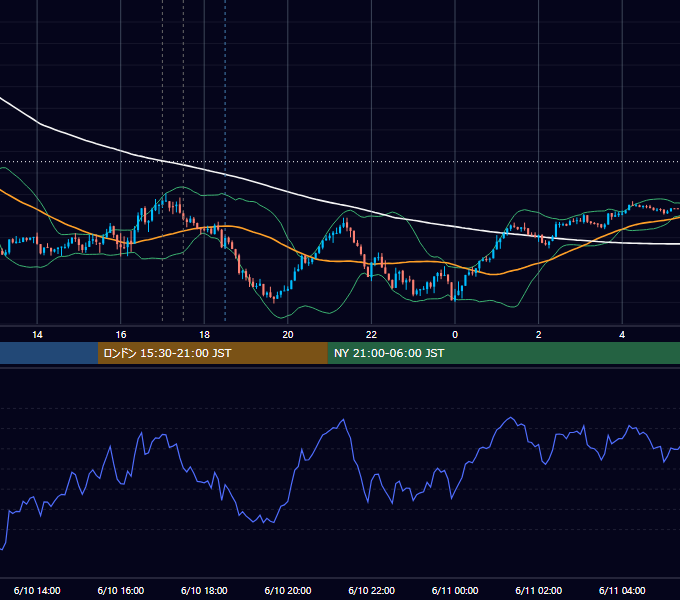Click the 6/11 00:00 date label
This screenshot has height=600, width=680.
455,590
